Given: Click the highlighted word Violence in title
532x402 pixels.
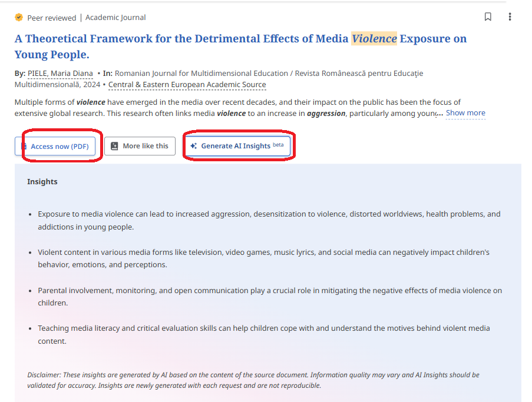Looking at the screenshot, I should tap(374, 39).
